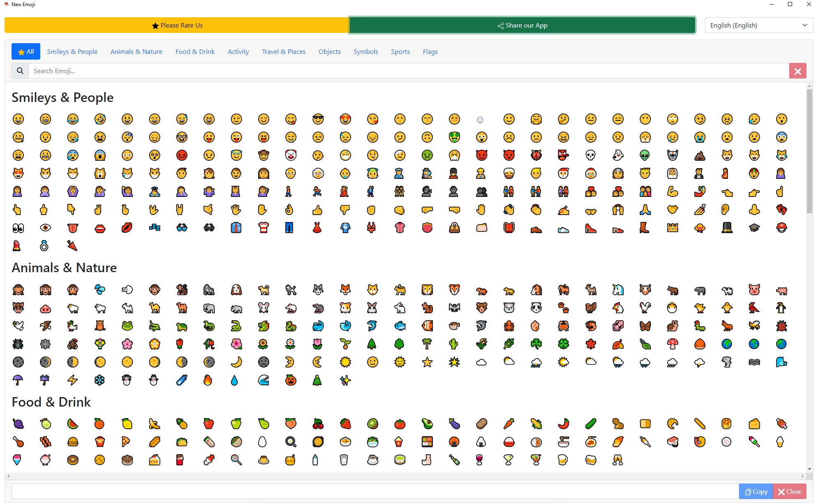
Task: Copy the selected emojis to clipboard
Action: (x=756, y=491)
